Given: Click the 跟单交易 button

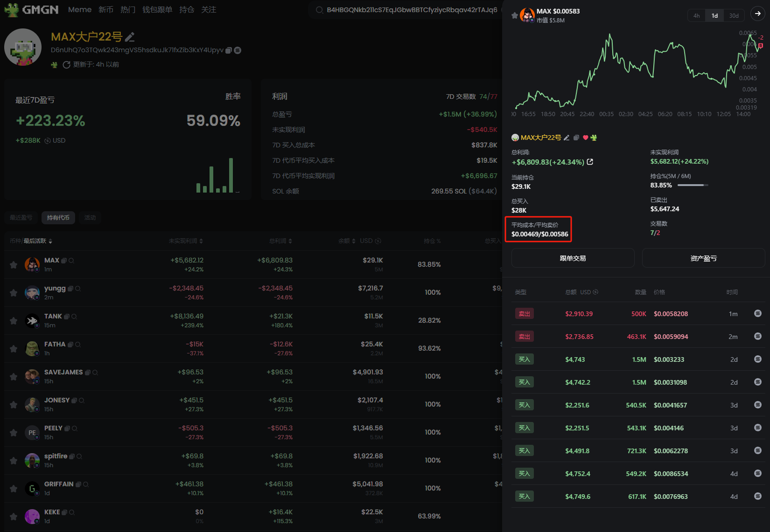Looking at the screenshot, I should pos(573,258).
